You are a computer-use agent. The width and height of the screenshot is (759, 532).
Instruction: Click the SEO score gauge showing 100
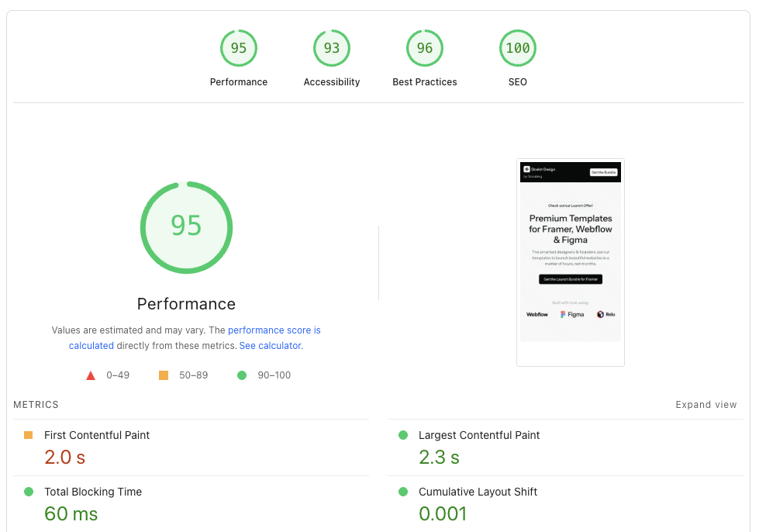pos(517,47)
